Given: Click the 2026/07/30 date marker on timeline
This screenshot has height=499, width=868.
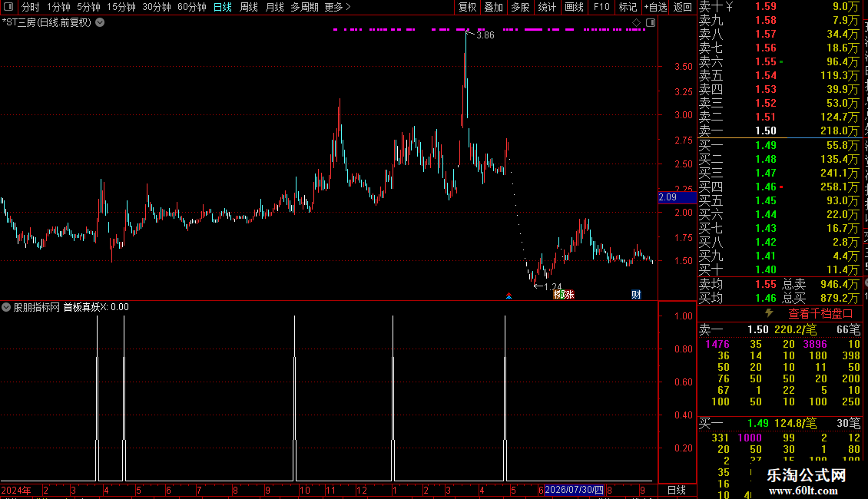Looking at the screenshot, I should click(x=574, y=490).
